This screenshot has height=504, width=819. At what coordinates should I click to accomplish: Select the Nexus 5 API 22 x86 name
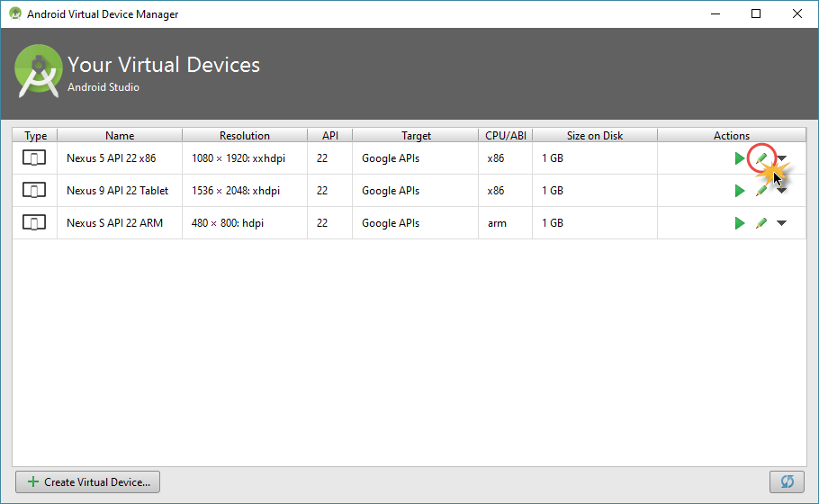112,158
